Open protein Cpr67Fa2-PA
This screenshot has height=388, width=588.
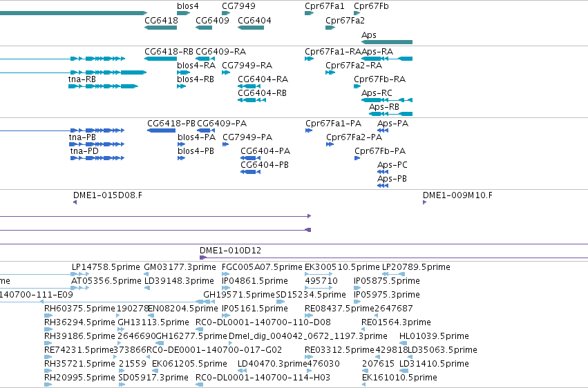[354, 137]
